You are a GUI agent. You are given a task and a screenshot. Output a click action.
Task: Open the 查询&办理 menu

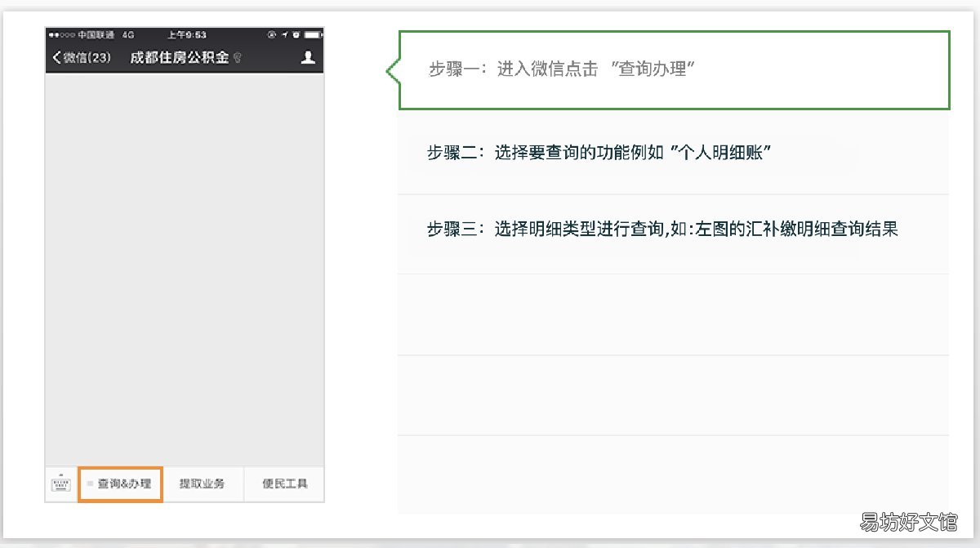click(x=120, y=483)
